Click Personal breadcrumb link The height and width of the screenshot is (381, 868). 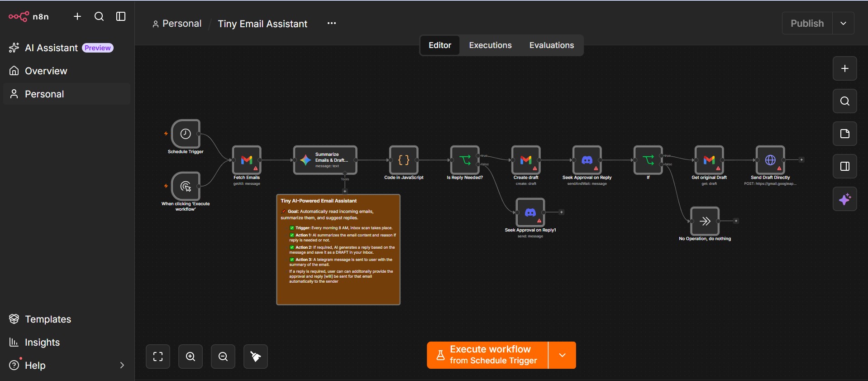(177, 24)
